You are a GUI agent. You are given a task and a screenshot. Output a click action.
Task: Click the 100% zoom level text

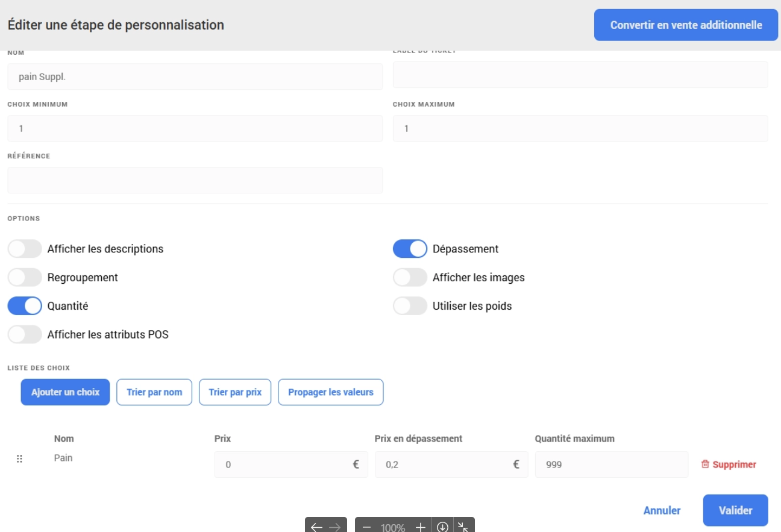(x=393, y=528)
